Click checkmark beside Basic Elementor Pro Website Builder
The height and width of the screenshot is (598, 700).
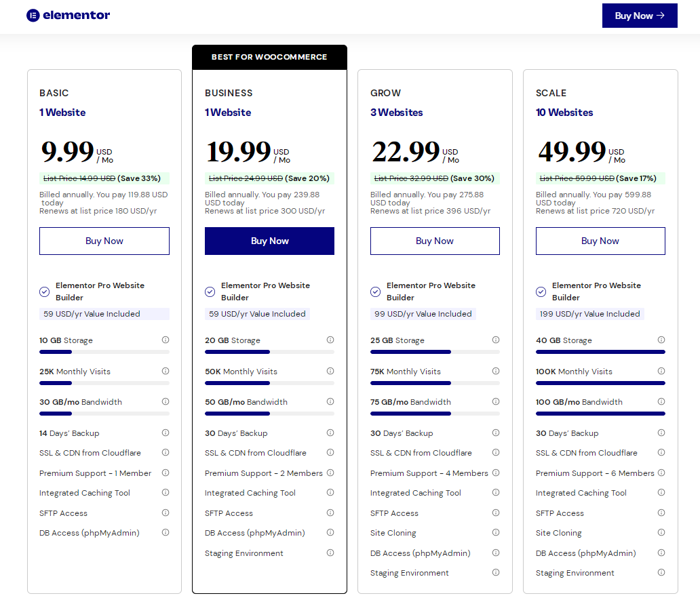coord(45,292)
